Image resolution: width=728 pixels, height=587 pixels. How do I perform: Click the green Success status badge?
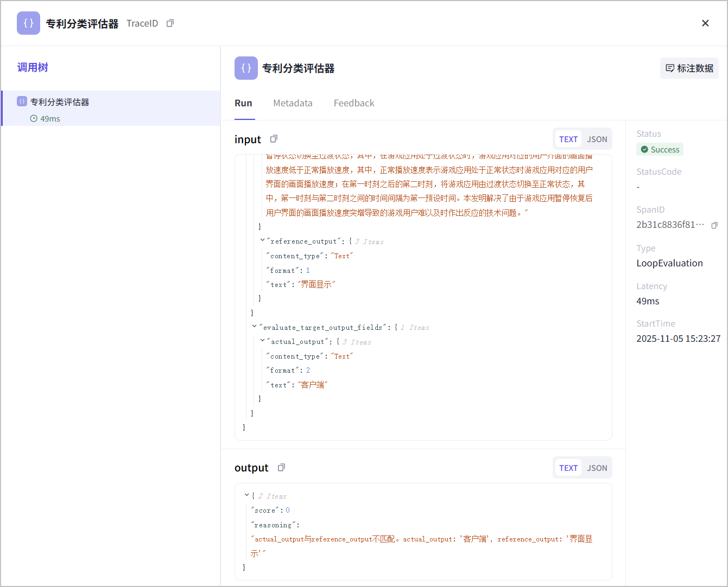pos(660,150)
